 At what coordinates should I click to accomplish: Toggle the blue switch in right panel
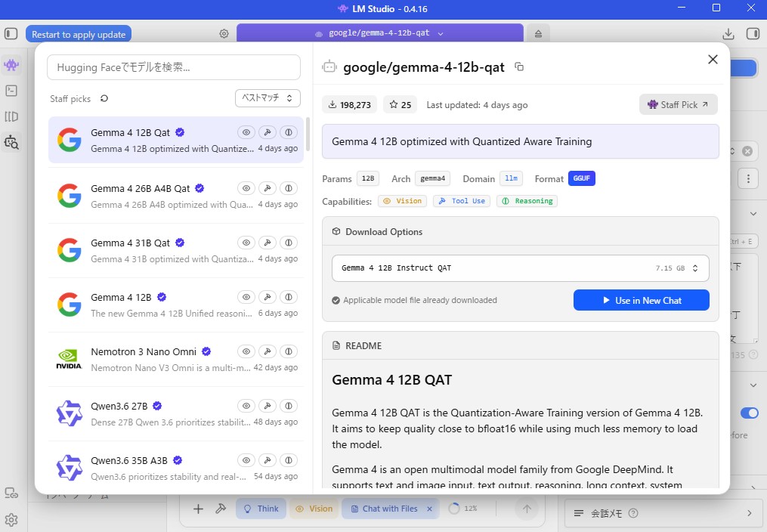pos(749,413)
